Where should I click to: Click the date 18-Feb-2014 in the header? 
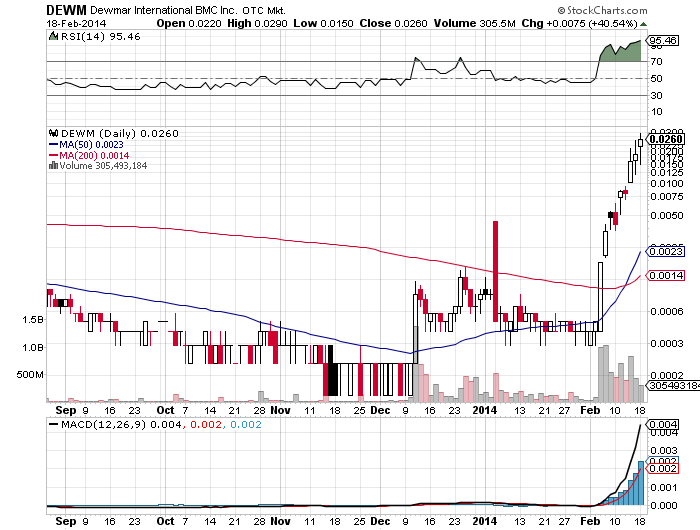click(76, 23)
